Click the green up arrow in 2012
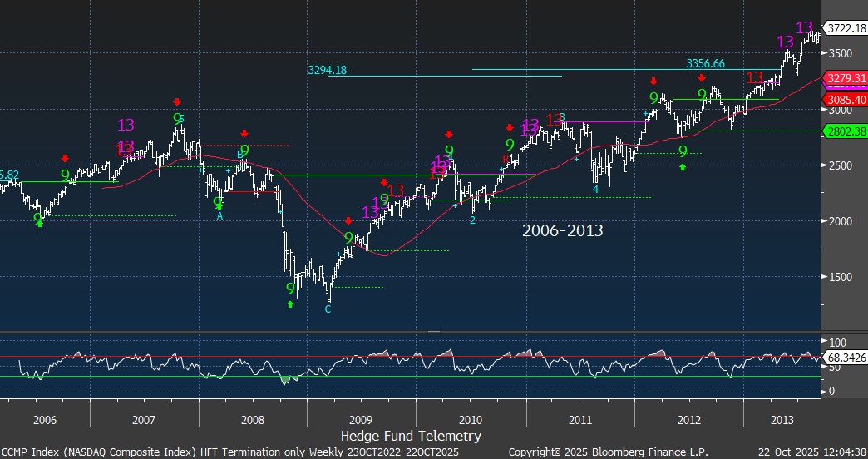 (x=683, y=167)
